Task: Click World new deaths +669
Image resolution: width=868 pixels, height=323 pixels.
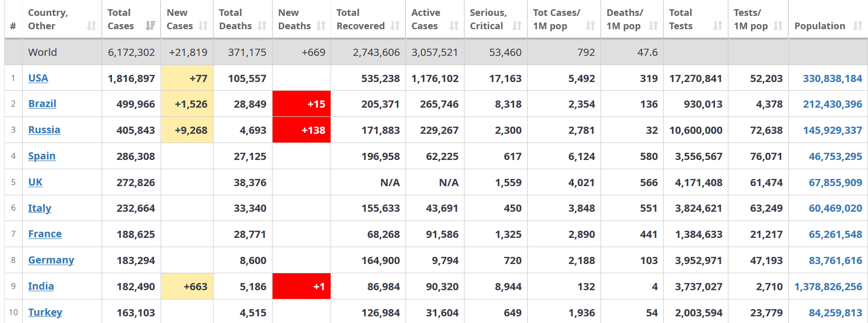Action: [x=314, y=52]
